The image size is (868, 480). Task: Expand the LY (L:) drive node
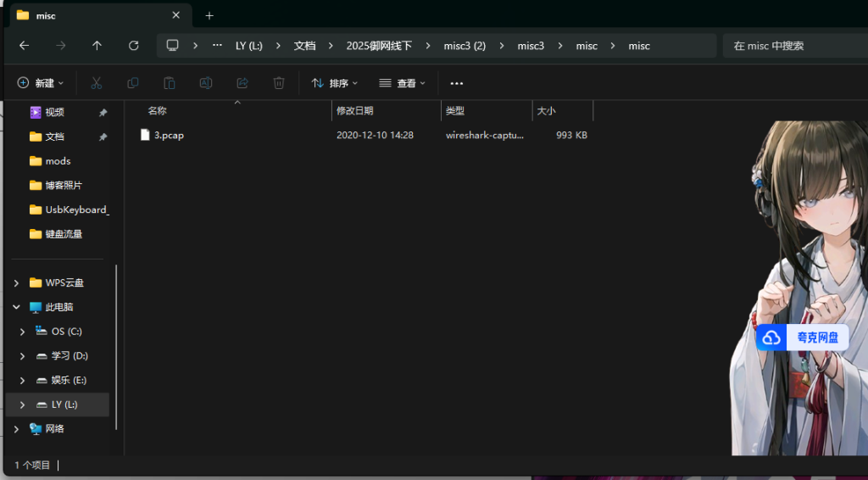23,405
